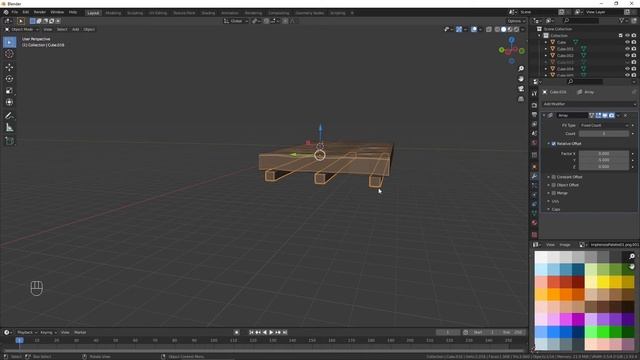This screenshot has width=640, height=360.
Task: Remove the Array modifier with X button
Action: (x=625, y=116)
